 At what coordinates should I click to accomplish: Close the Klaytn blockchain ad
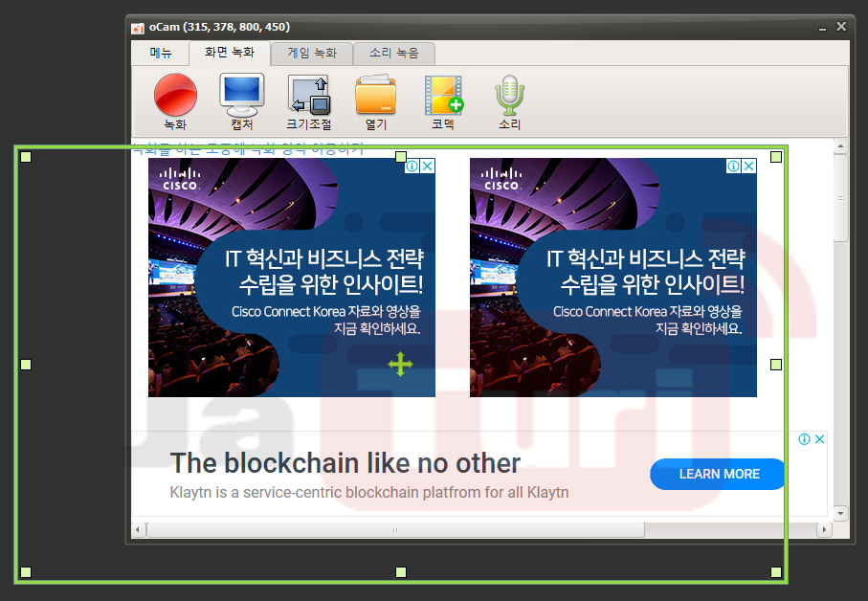[x=820, y=439]
